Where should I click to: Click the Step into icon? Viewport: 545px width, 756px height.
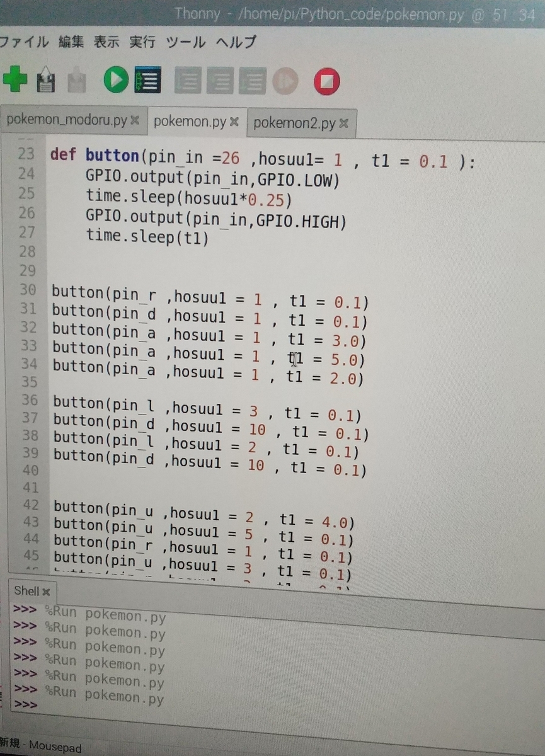tap(219, 81)
